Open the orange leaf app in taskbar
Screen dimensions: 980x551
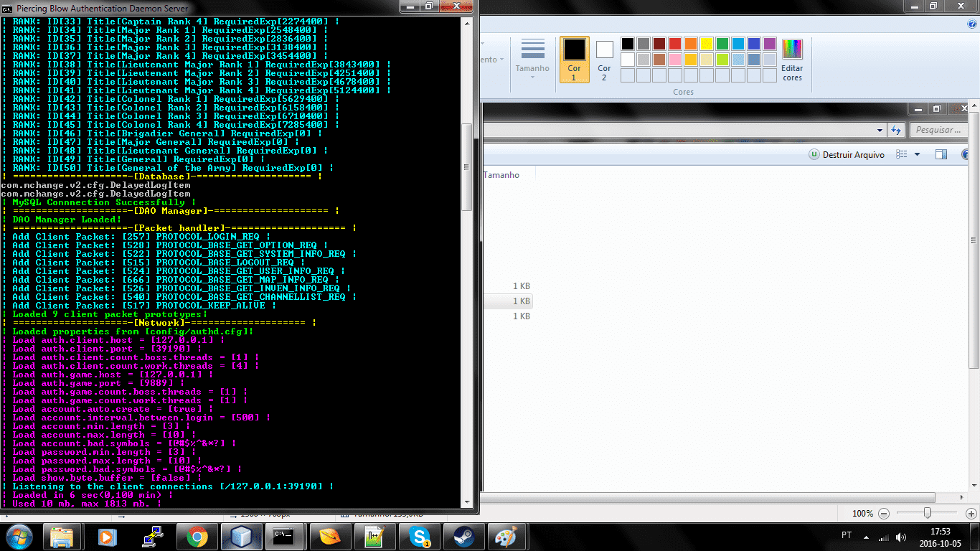(x=330, y=537)
